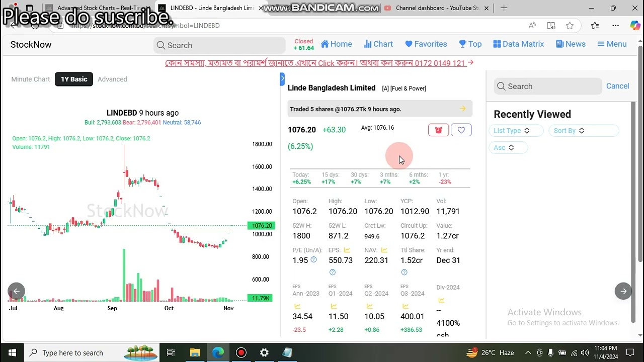
Task: Click the help icon under Ttl Share
Action: pos(404,273)
